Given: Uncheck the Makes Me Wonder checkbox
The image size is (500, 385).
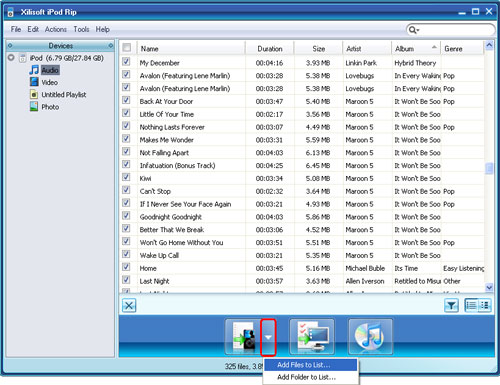Looking at the screenshot, I should coord(126,139).
